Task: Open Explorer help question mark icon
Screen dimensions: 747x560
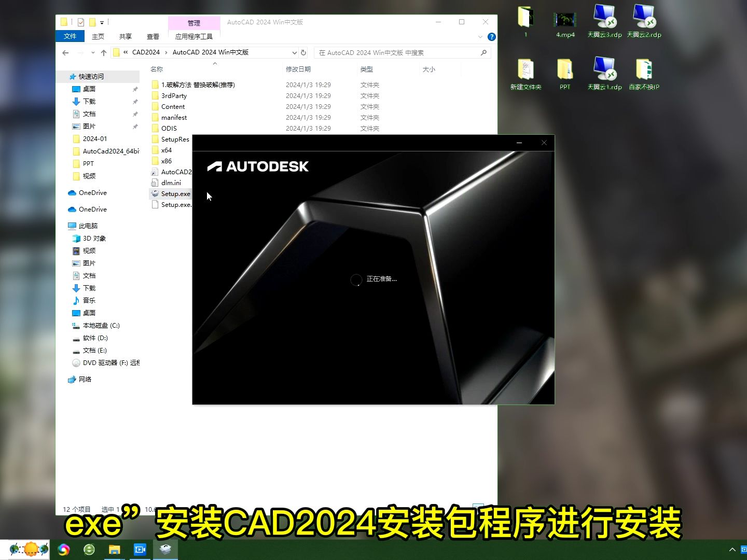Action: coord(492,37)
